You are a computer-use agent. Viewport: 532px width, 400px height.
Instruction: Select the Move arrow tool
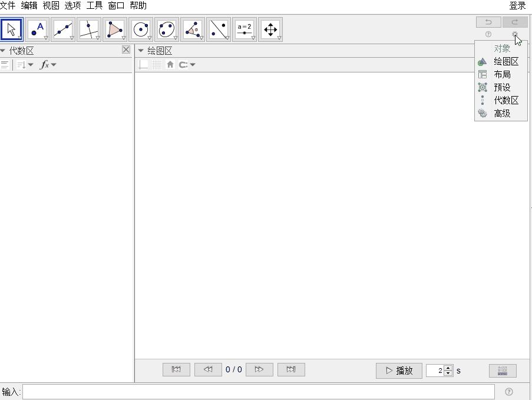tap(12, 29)
